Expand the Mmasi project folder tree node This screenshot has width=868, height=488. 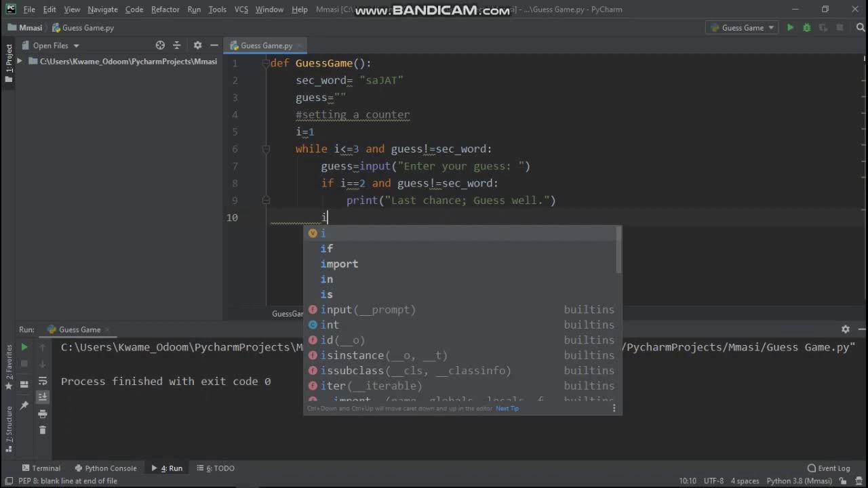20,61
